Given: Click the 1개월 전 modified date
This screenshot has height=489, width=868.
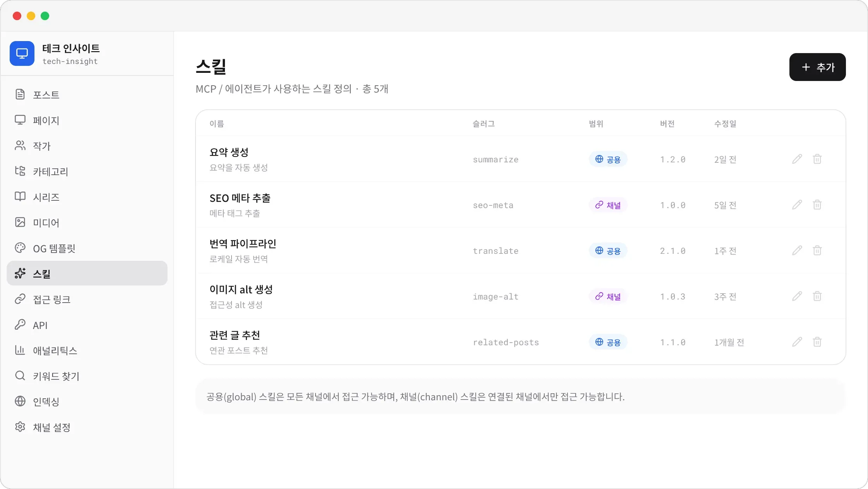Looking at the screenshot, I should point(729,342).
